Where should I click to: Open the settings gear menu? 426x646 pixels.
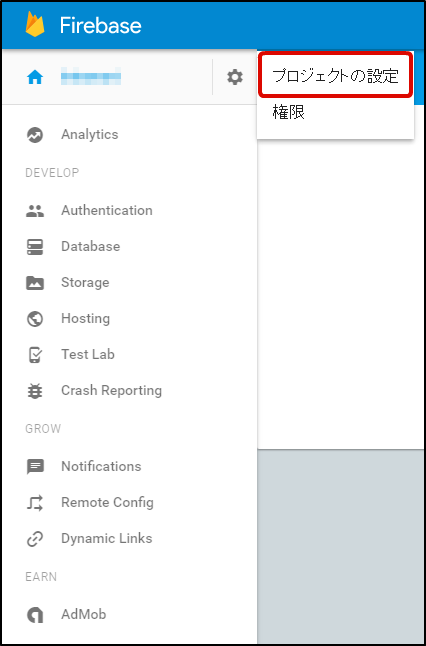tap(235, 77)
